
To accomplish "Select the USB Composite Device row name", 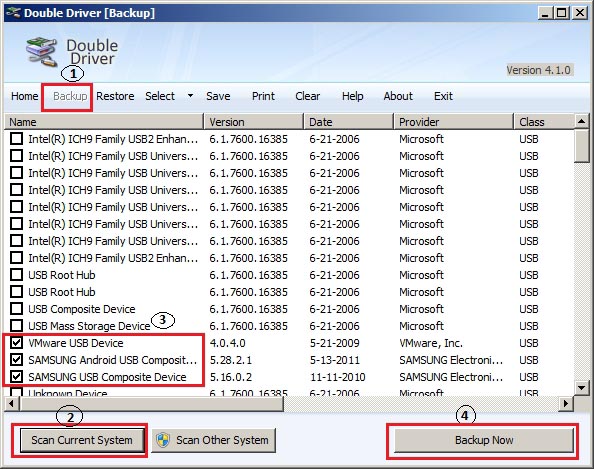I will coord(81,309).
